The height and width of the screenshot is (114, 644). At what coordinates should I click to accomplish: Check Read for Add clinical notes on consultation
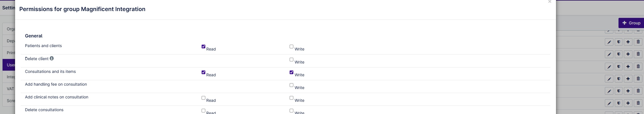click(203, 98)
